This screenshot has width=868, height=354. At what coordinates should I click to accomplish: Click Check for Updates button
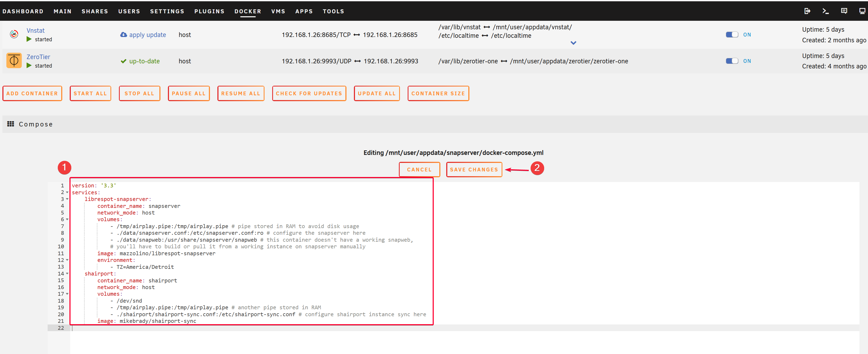[x=309, y=93]
